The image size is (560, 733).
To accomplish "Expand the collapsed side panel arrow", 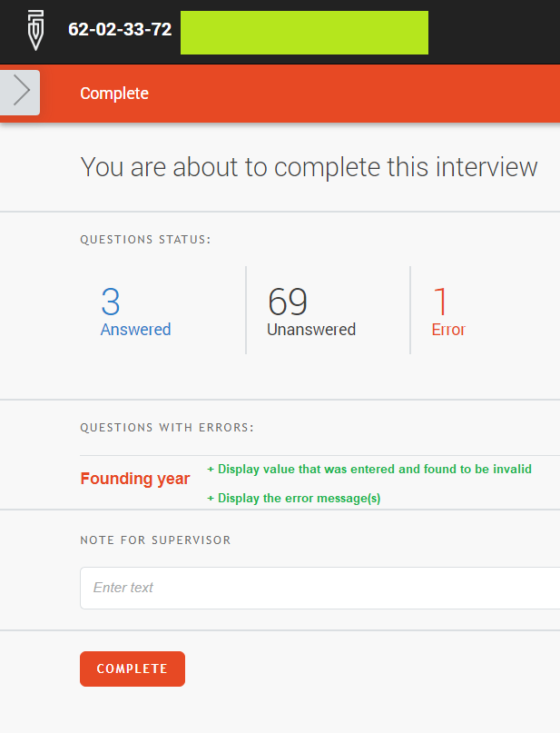I will coord(18,92).
